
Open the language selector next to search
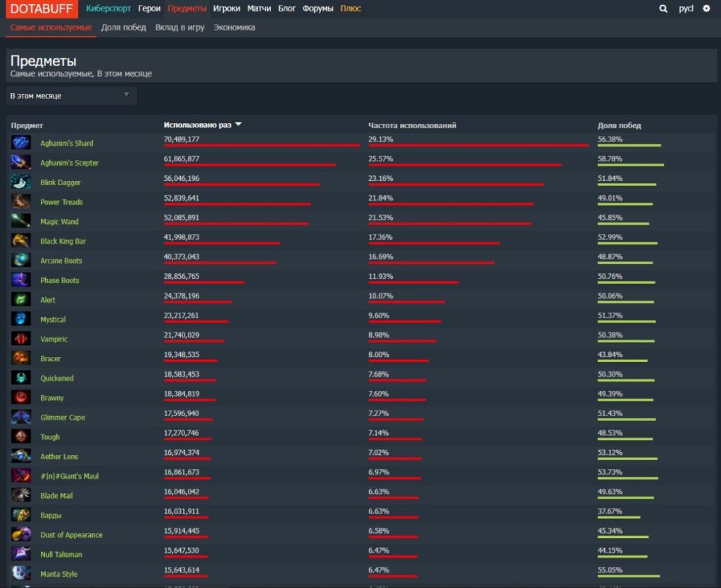686,8
